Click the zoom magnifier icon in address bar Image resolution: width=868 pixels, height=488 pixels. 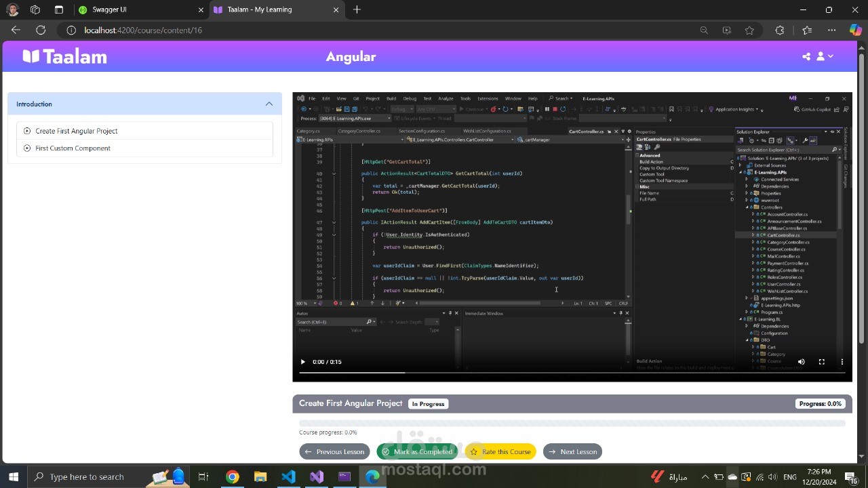pyautogui.click(x=704, y=30)
